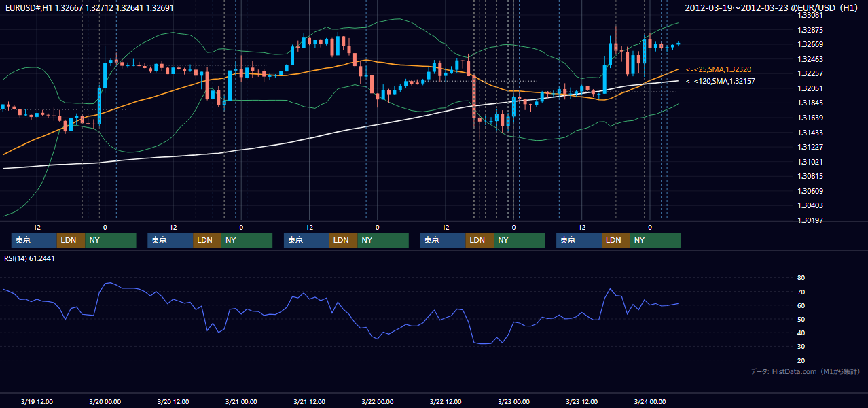
Task: Select 東京 session block above 3/19 12:00 label
Action: point(34,240)
